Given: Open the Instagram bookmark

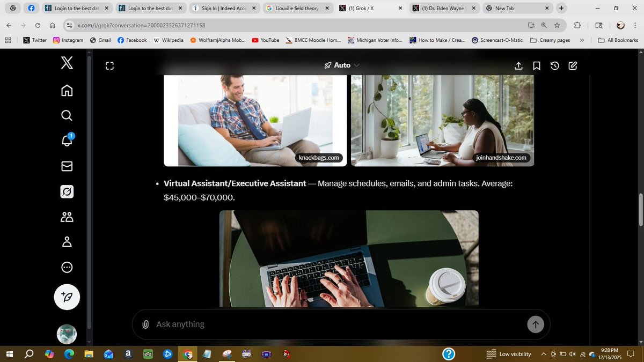Looking at the screenshot, I should click(68, 40).
